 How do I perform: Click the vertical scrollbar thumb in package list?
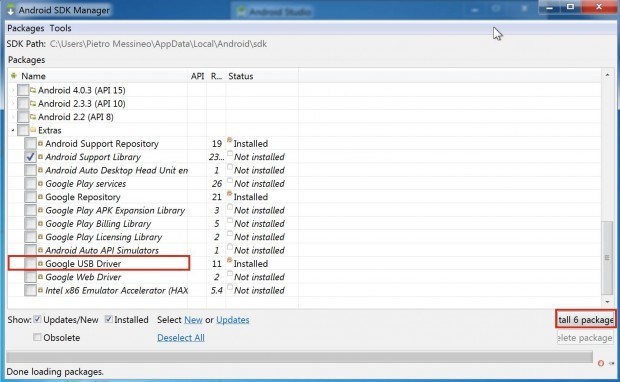[607, 258]
